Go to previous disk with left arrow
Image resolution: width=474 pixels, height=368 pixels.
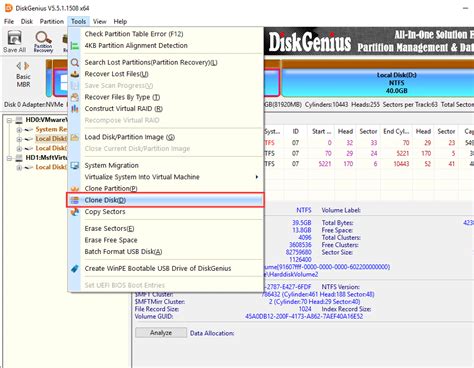coord(19,66)
